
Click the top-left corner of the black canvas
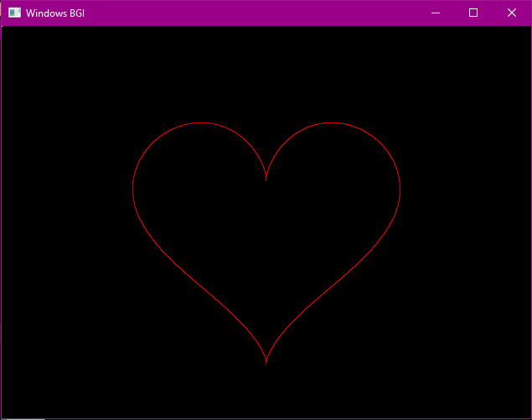tap(5, 30)
